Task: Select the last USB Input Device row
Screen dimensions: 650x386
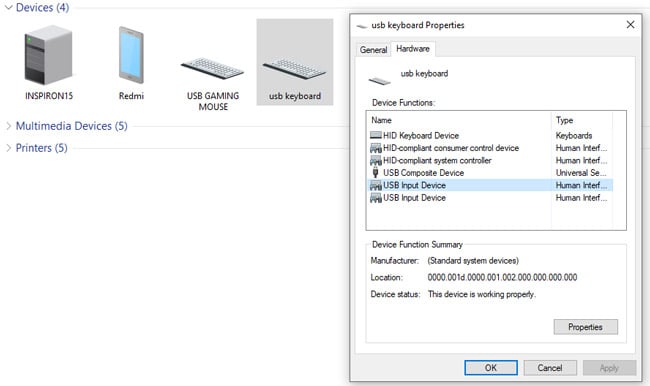Action: click(490, 198)
